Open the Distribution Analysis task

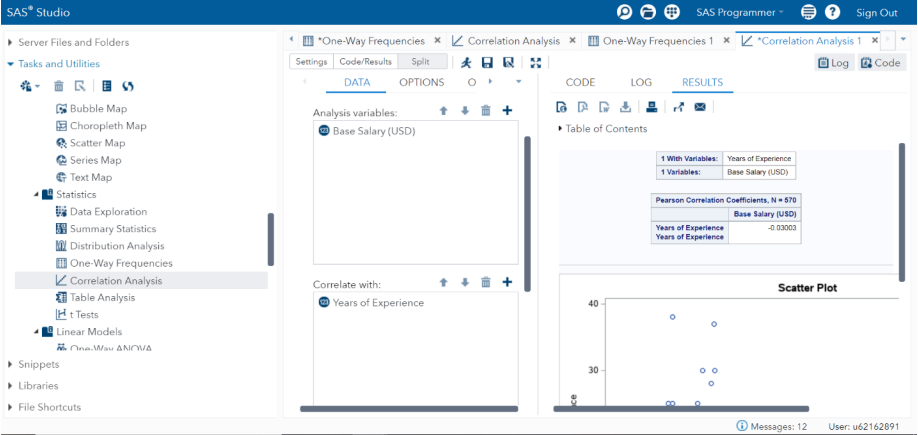pyautogui.click(x=117, y=246)
